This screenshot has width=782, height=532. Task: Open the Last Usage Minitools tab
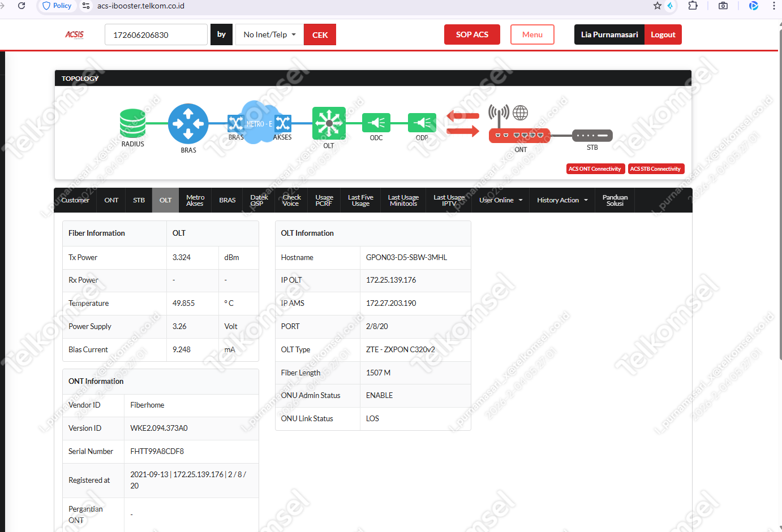point(403,200)
